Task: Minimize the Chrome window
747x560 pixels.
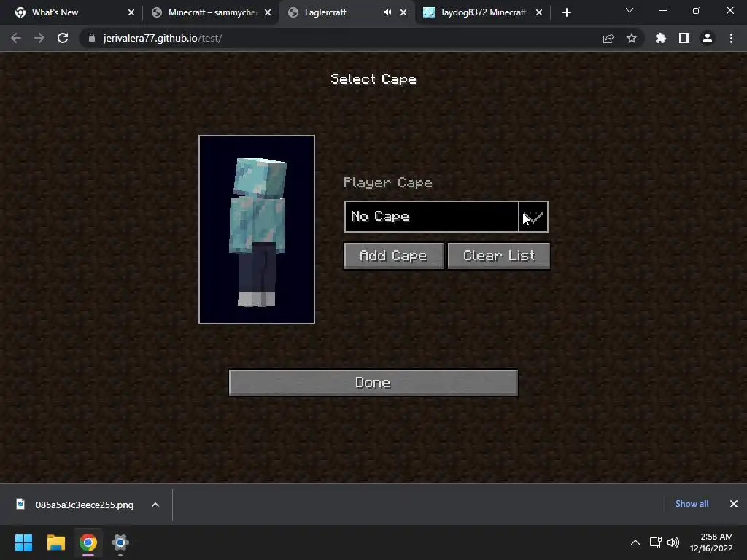Action: 662,10
